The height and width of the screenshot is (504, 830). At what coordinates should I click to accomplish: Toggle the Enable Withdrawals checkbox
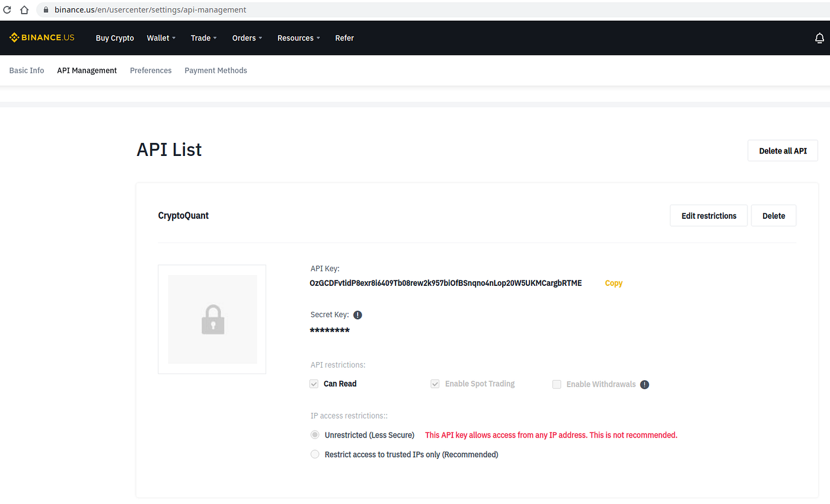pyautogui.click(x=557, y=384)
